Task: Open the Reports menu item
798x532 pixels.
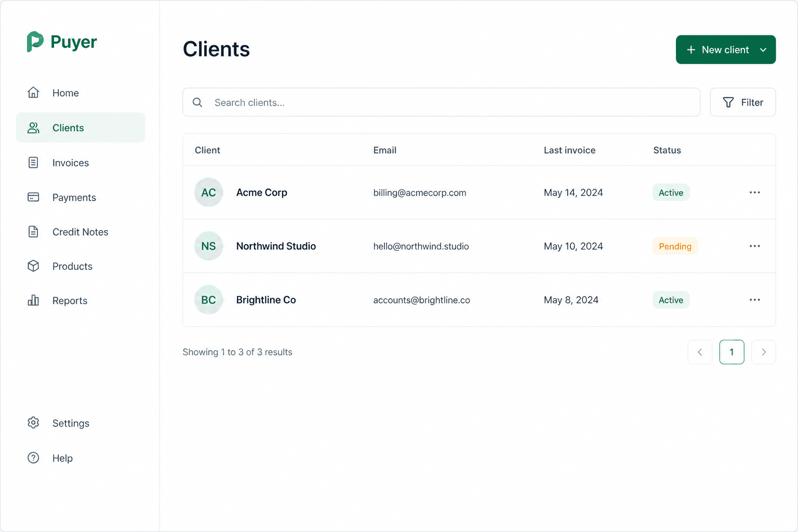Action: click(x=81, y=300)
